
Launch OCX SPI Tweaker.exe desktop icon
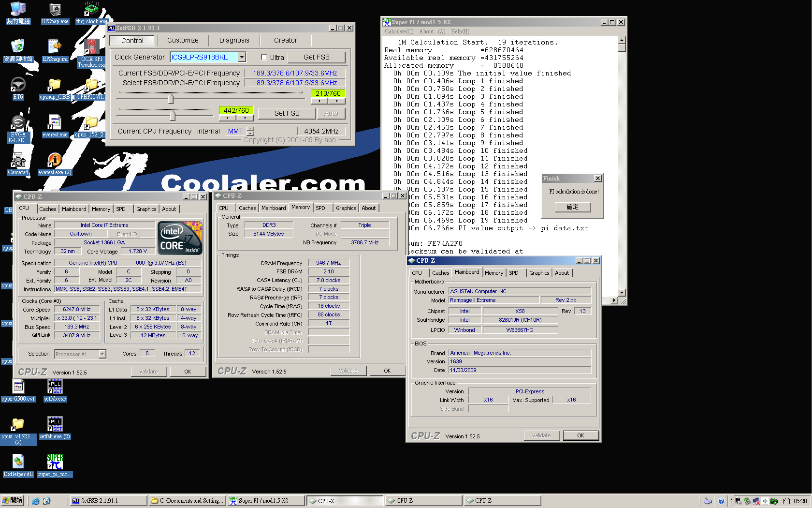[x=92, y=54]
